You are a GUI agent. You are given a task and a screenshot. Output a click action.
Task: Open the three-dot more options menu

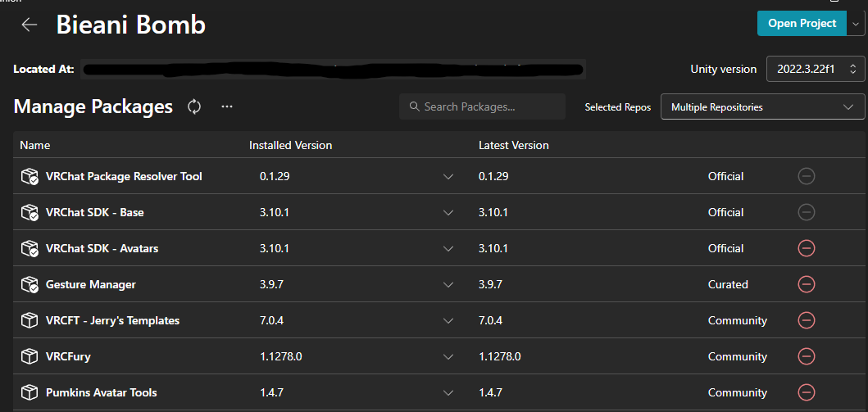pyautogui.click(x=227, y=106)
